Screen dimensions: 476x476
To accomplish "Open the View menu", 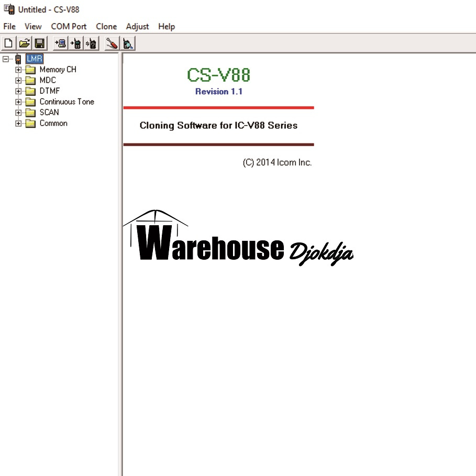I will click(32, 26).
